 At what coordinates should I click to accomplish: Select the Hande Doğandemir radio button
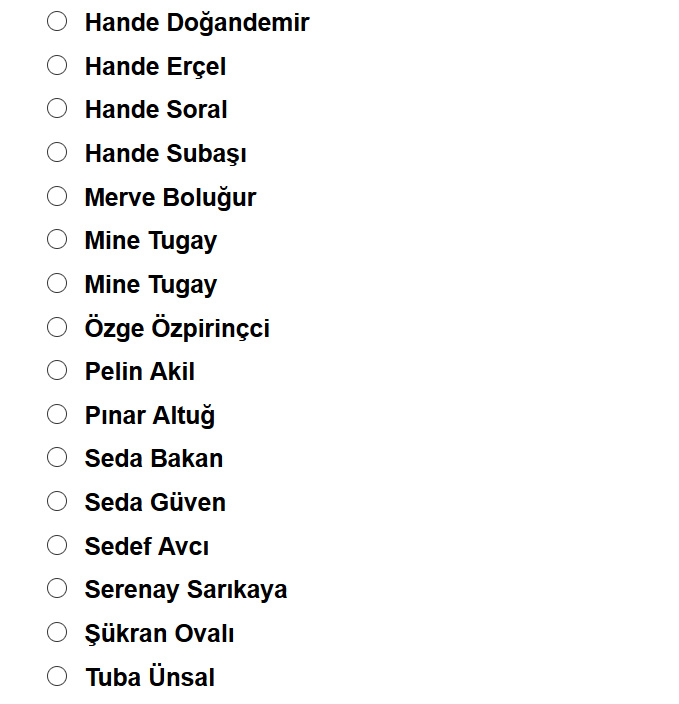click(x=57, y=22)
